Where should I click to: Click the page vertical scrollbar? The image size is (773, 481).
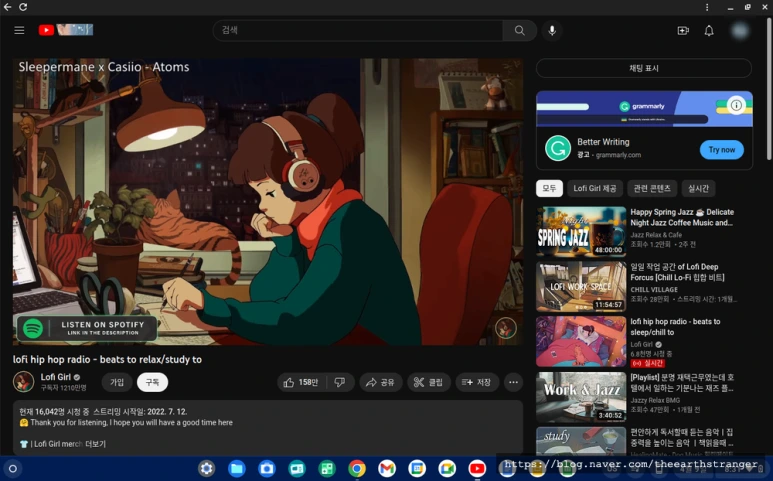[x=770, y=89]
